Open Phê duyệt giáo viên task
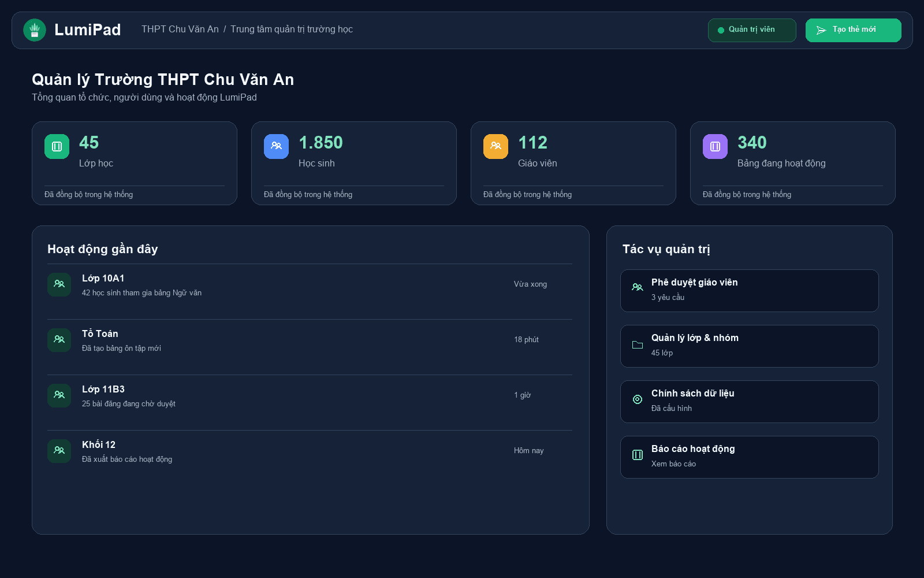 pyautogui.click(x=750, y=291)
